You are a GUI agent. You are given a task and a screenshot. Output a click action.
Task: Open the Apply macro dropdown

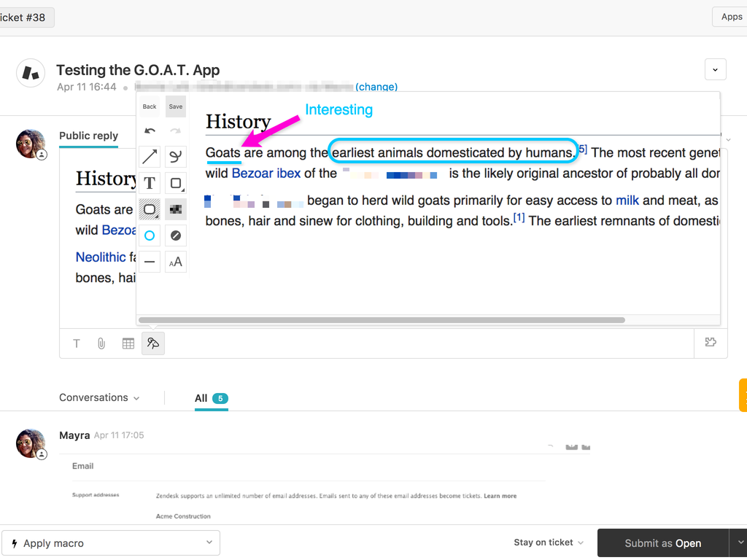coord(111,543)
